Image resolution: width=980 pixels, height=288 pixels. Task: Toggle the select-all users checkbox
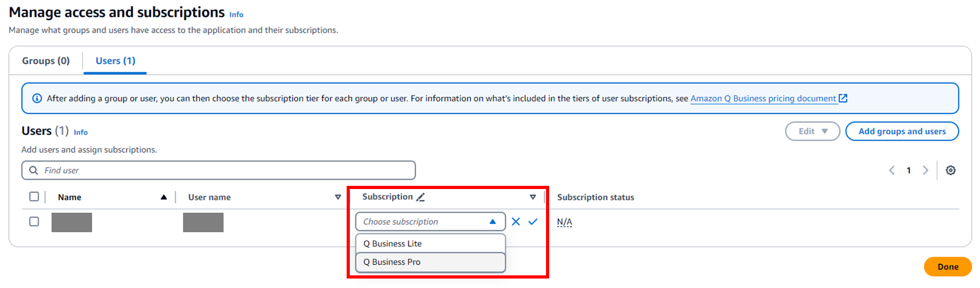coord(34,196)
